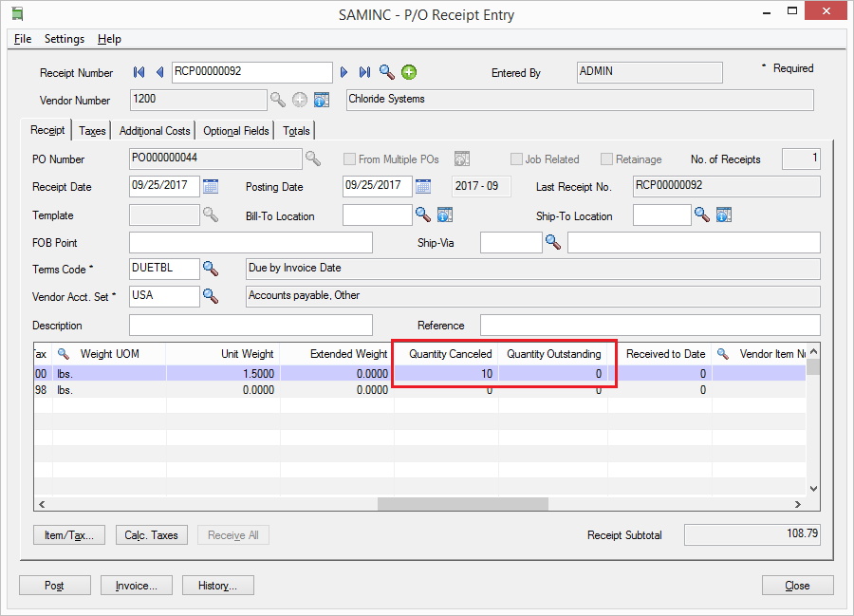Screen dimensions: 854x616
Task: Go to first receipt record
Action: pos(139,72)
